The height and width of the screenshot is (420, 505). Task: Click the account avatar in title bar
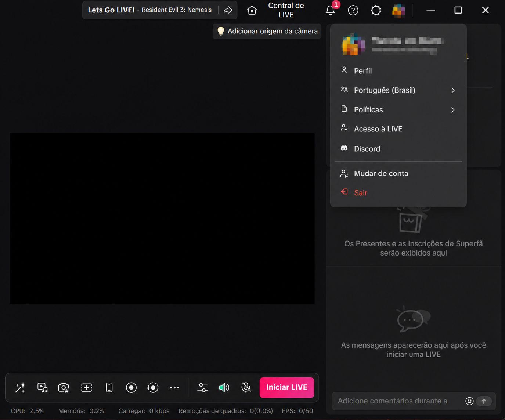click(398, 10)
